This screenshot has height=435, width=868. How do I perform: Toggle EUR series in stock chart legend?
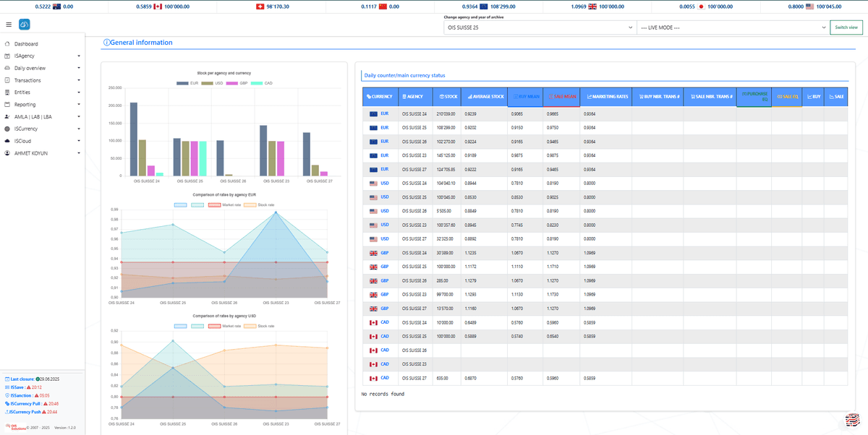[x=188, y=83]
